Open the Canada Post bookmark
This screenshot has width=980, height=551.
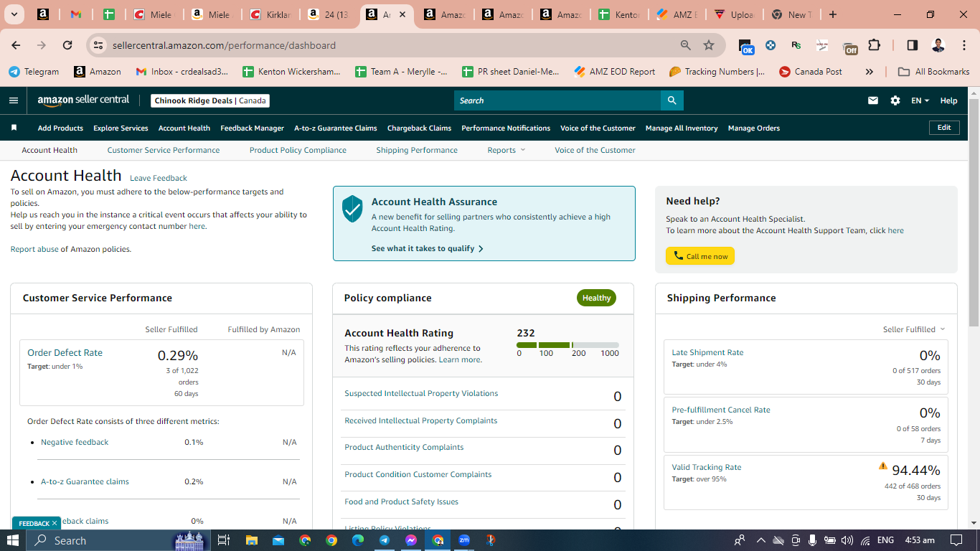coord(810,72)
